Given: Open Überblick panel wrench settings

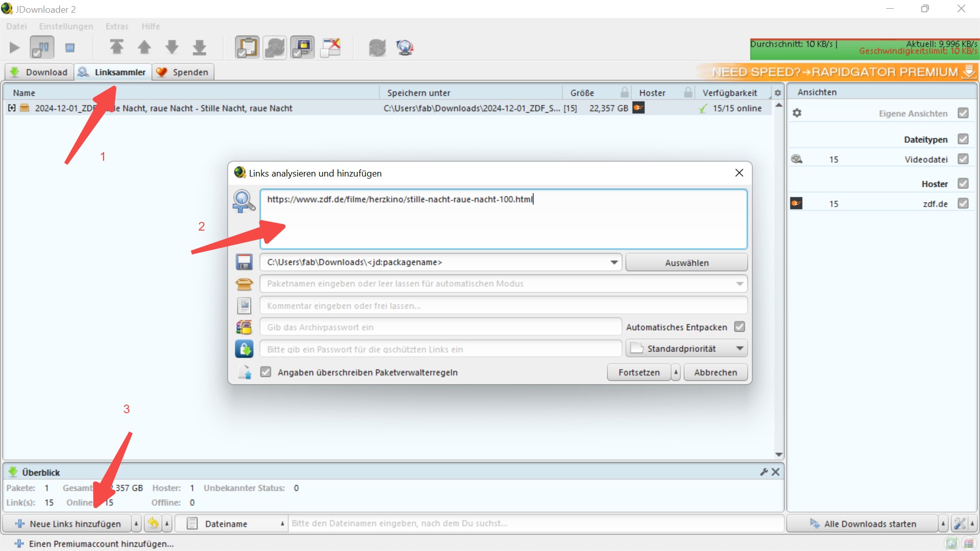Looking at the screenshot, I should pos(764,472).
